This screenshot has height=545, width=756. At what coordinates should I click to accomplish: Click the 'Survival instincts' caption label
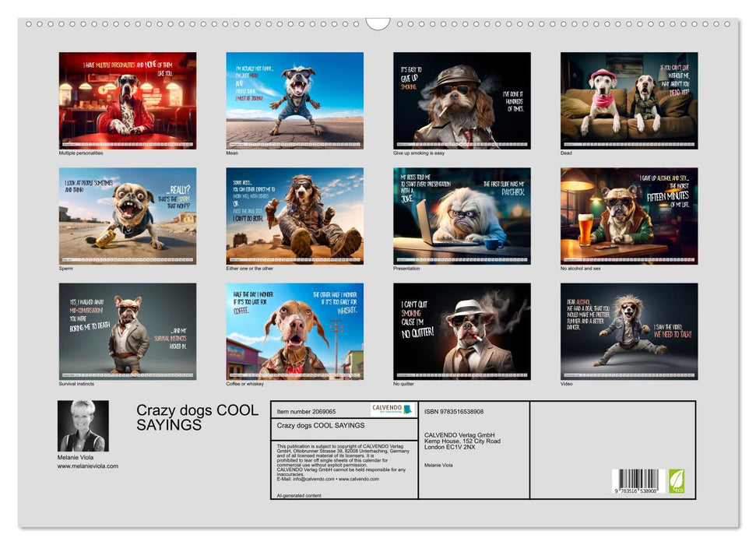pos(76,383)
